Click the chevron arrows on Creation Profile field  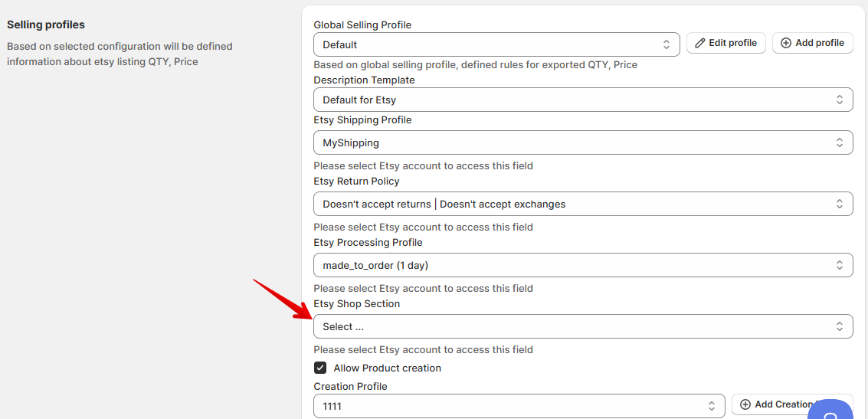(711, 406)
